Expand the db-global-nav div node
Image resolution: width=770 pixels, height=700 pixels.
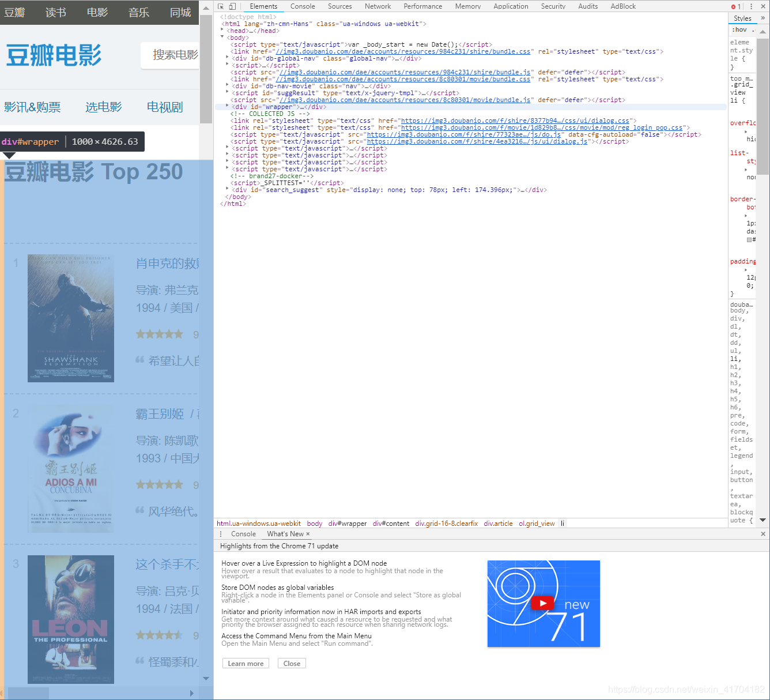[227, 58]
